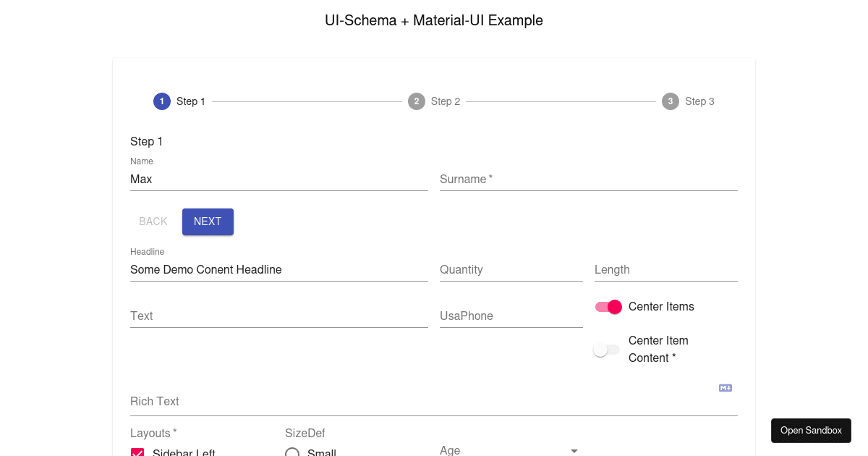Click the Step 1 circle icon
Image resolution: width=868 pixels, height=456 pixels.
point(161,101)
